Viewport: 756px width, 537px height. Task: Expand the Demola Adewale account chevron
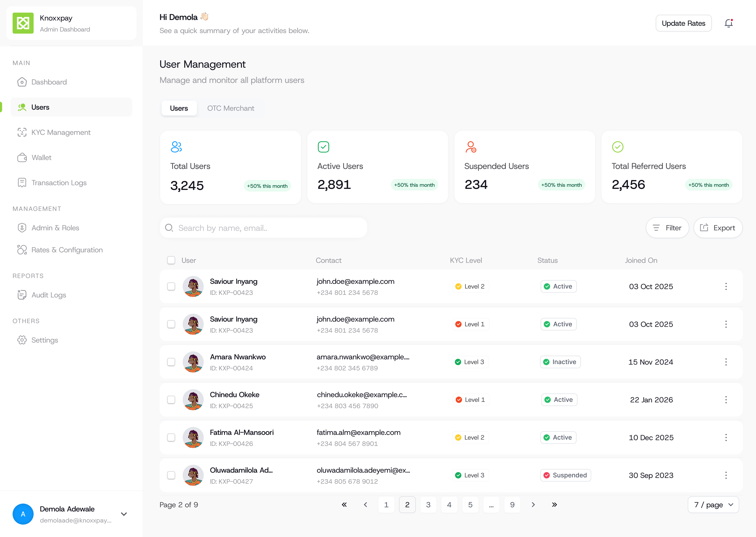(124, 514)
